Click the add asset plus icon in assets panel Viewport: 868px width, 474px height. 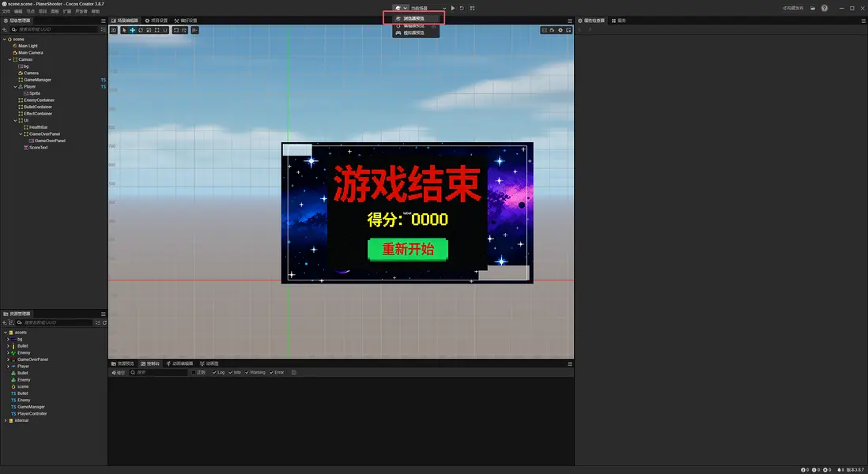coord(5,322)
